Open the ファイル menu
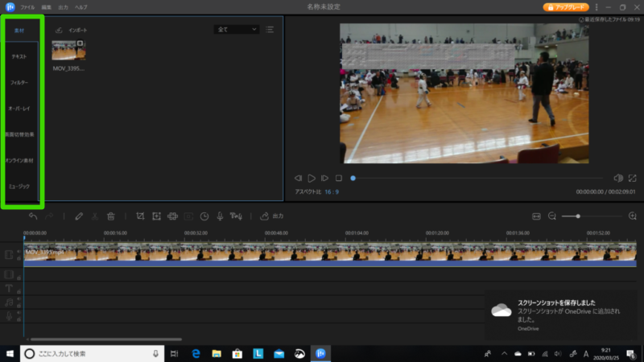 27,7
